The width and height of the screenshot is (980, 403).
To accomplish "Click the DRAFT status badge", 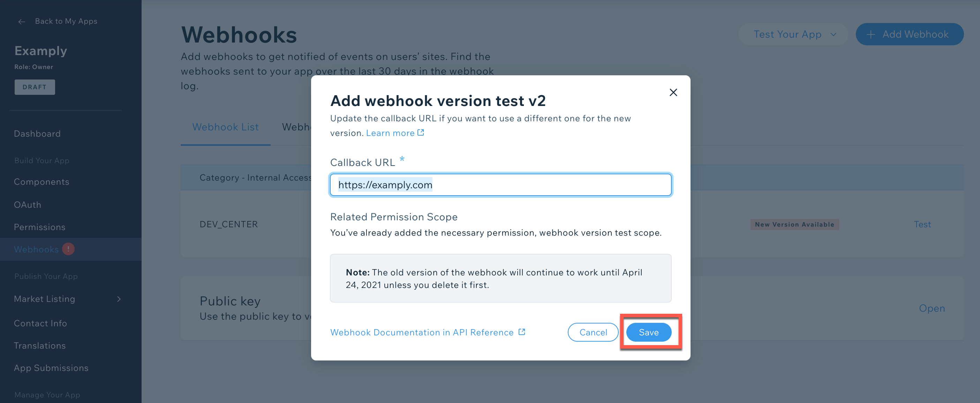I will click(x=35, y=87).
